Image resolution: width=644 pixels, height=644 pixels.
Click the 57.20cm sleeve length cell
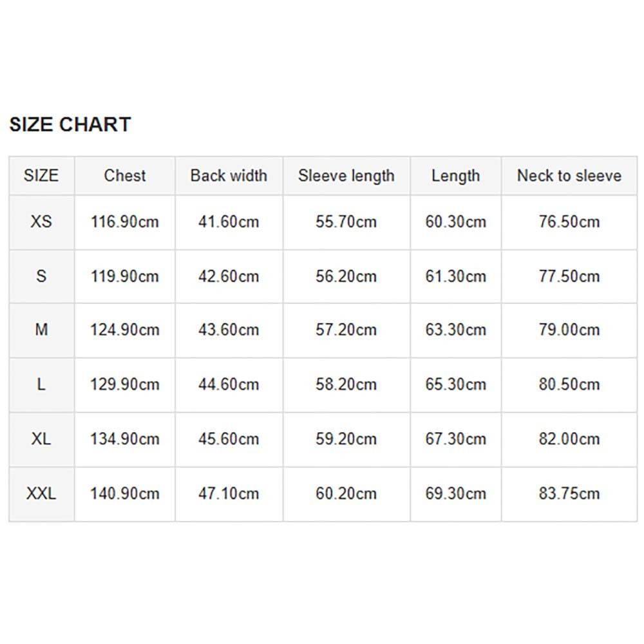pyautogui.click(x=346, y=330)
